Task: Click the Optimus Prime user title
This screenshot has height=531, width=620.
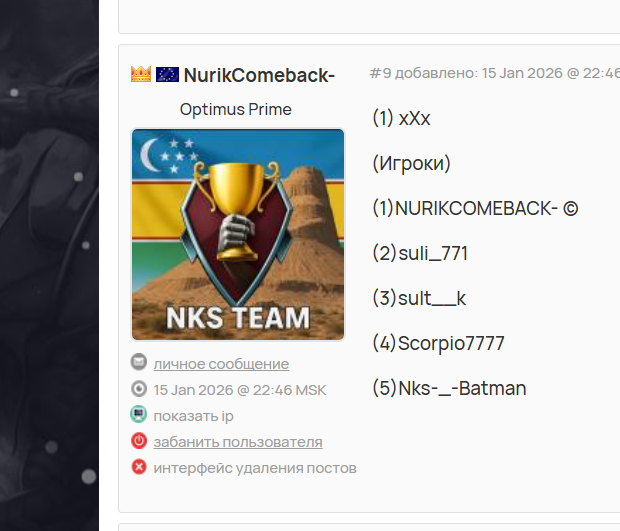Action: pos(236,110)
